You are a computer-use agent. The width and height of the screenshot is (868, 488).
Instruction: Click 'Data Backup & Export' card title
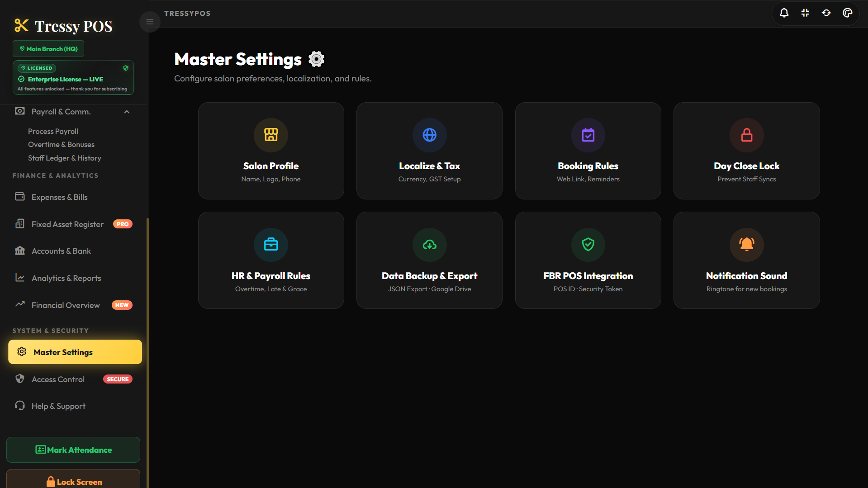pos(429,276)
